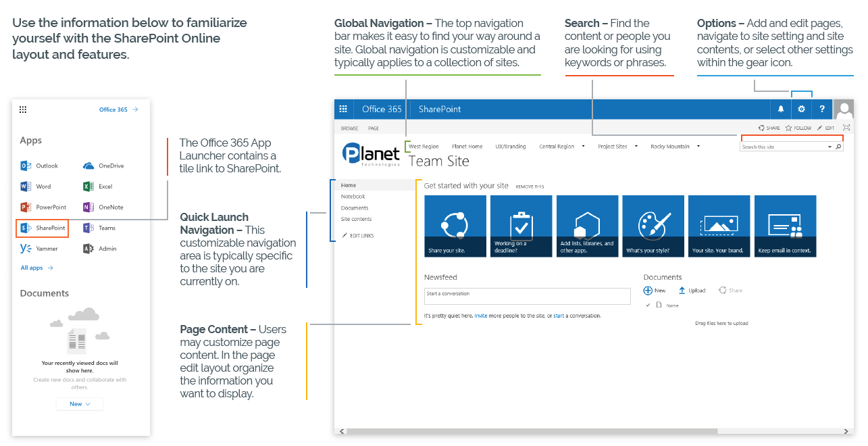
Task: Open the notifications bell icon
Action: click(x=781, y=109)
